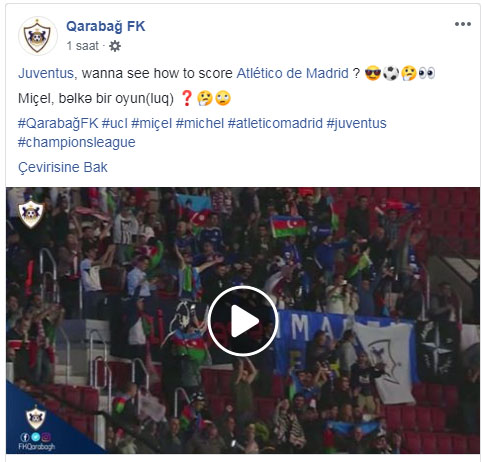Open the Atlético de Madrid page link
The width and height of the screenshot is (485, 462).
tap(292, 73)
